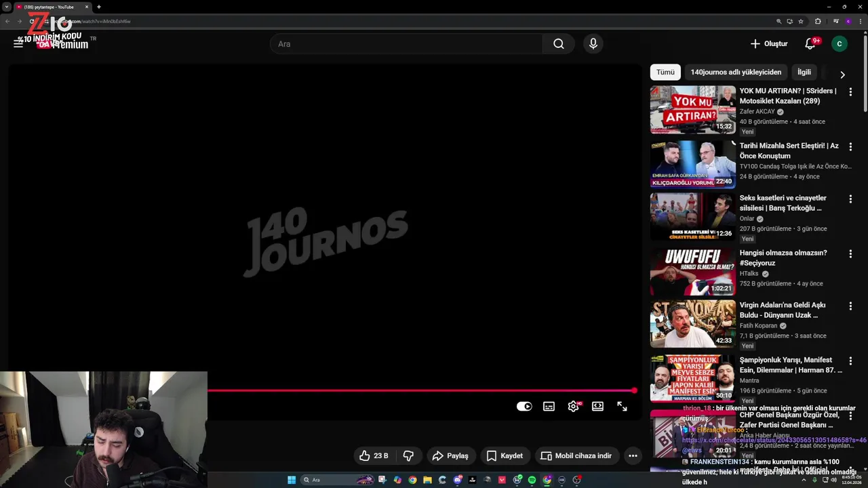Open the YOK MU ARTIRAN thumbnail

coord(692,109)
